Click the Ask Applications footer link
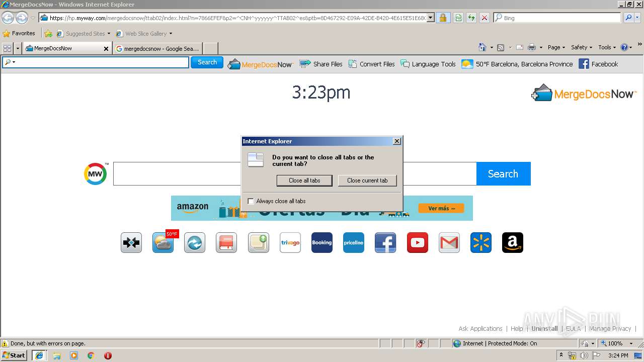 coord(480,329)
